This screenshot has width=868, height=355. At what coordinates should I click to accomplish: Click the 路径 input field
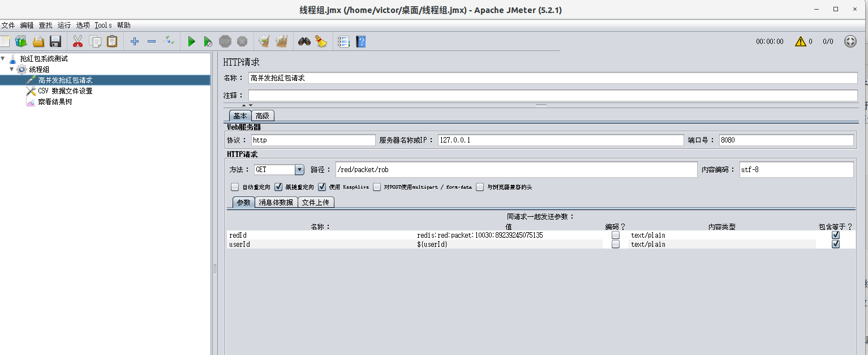(515, 170)
